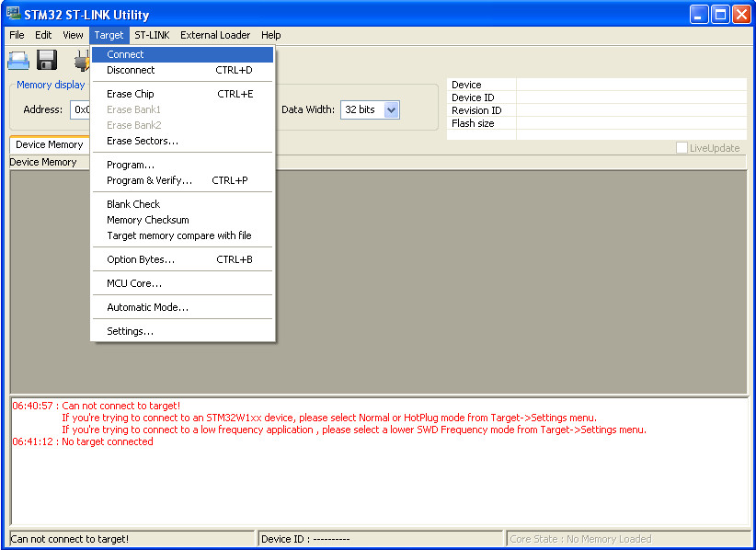The height and width of the screenshot is (550, 756).
Task: Click the open file toolbar icon
Action: 18,61
